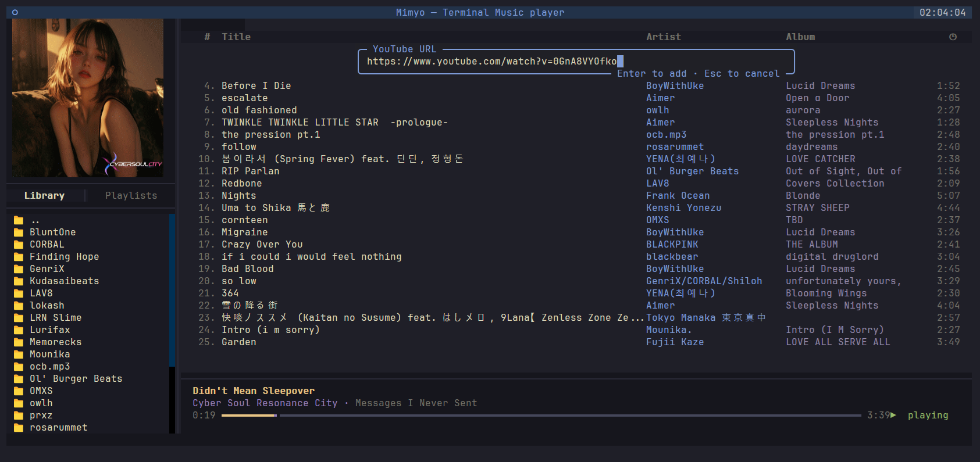Open the BluntOne folder icon
Image resolution: width=980 pixels, height=462 pixels.
(19, 232)
